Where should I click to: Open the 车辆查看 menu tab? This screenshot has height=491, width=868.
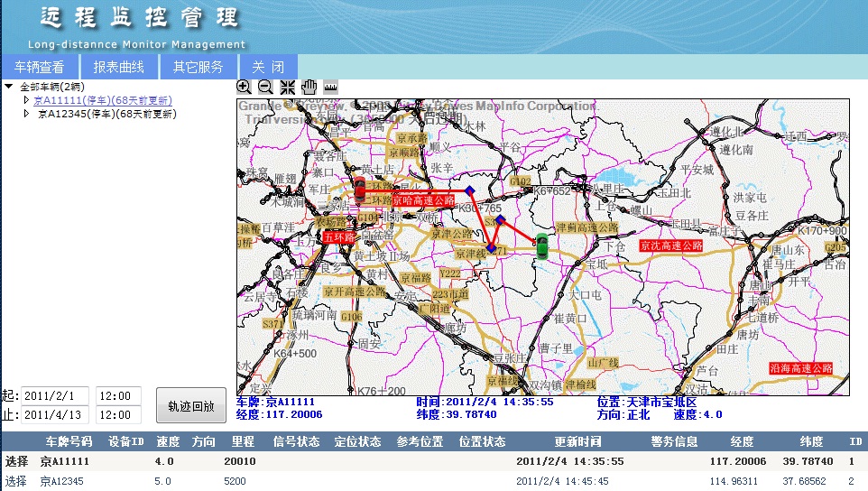40,67
